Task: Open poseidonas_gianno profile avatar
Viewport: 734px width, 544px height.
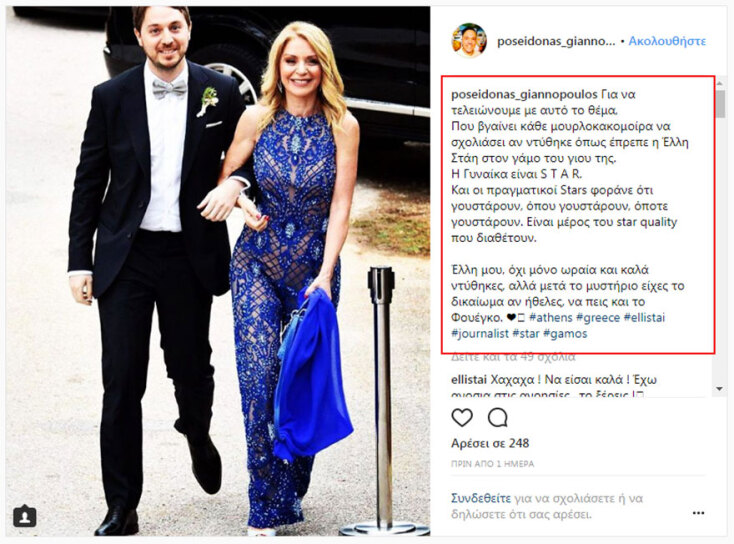Action: [x=469, y=40]
